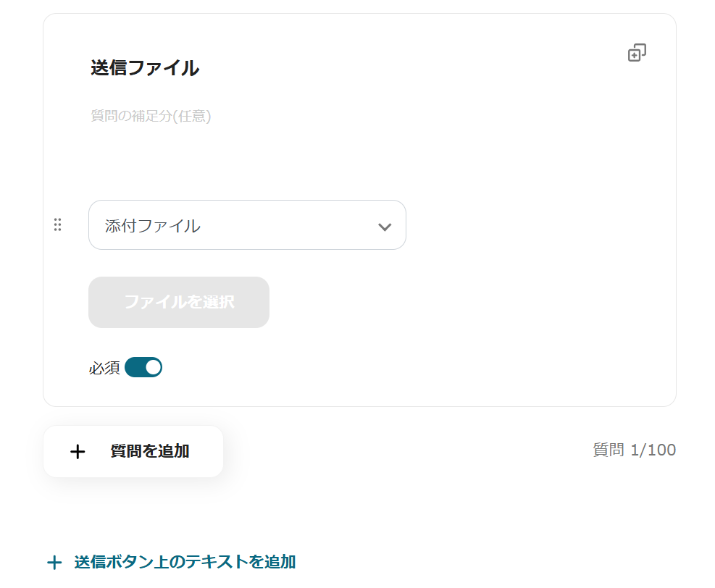Toggle the 必須 switch off
Viewport: 715px width, 588px height.
coord(143,367)
